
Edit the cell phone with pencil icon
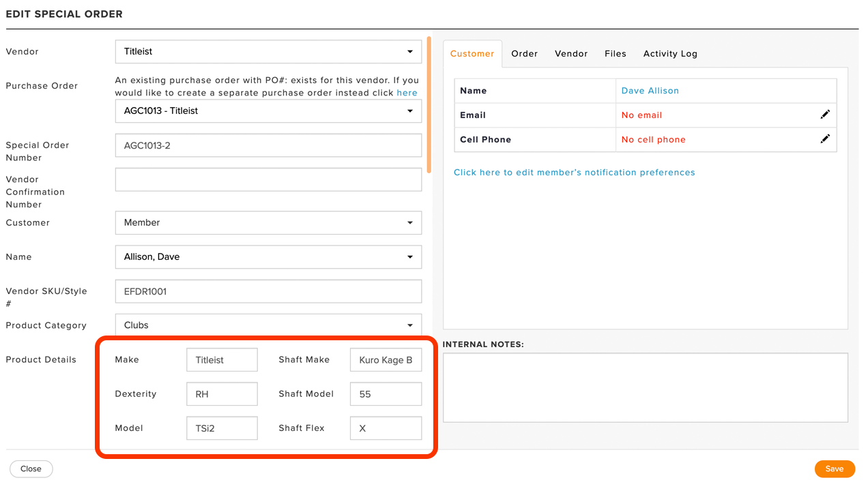(x=825, y=139)
